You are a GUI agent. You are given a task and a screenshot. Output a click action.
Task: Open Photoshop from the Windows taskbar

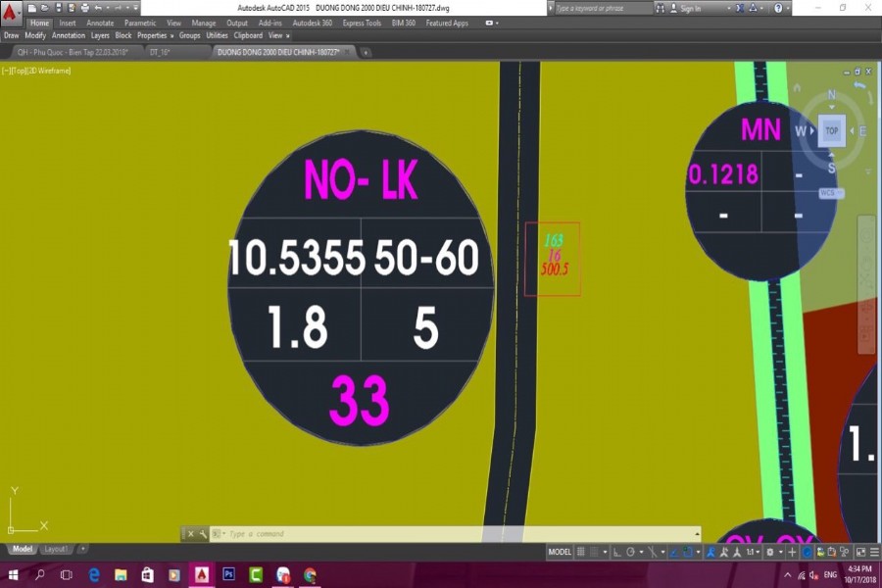pos(229,574)
